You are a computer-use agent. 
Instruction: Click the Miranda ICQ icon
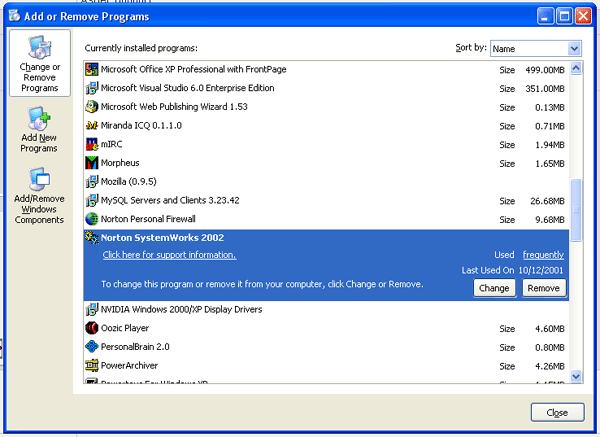click(91, 126)
